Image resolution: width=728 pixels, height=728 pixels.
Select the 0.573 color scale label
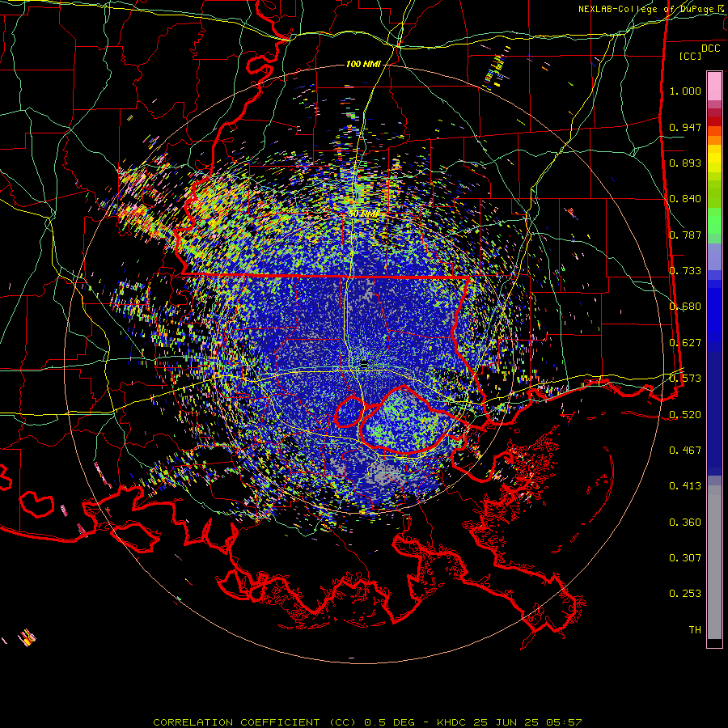685,379
